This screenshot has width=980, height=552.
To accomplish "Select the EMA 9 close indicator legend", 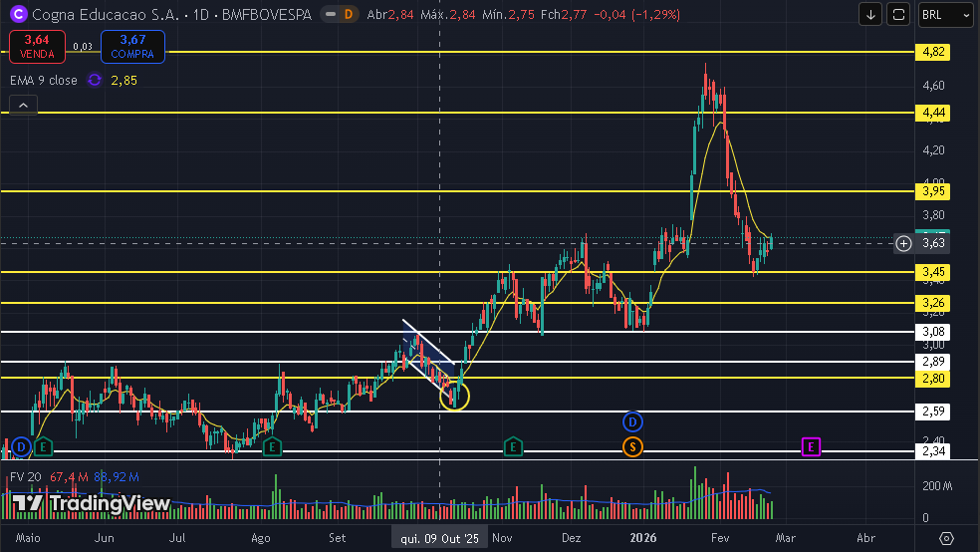I will (44, 80).
